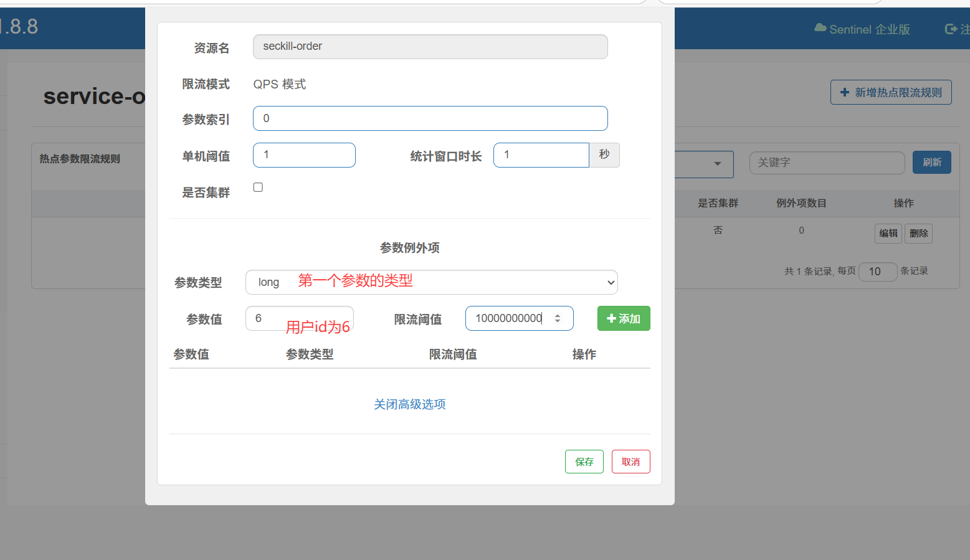
Task: Click the Sentinel 企业版 cloud icon
Action: tap(820, 28)
